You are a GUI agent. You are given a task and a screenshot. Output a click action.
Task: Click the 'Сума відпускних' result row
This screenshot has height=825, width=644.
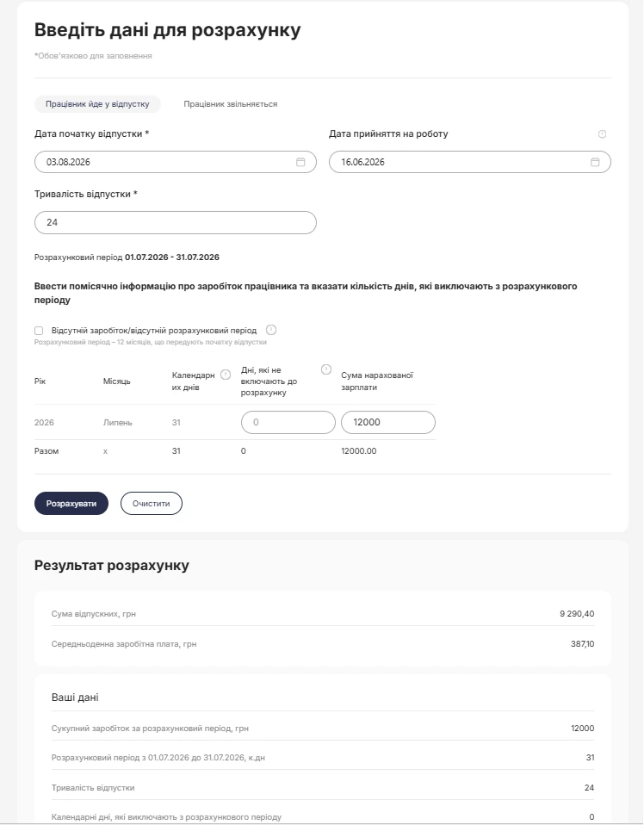[323, 613]
